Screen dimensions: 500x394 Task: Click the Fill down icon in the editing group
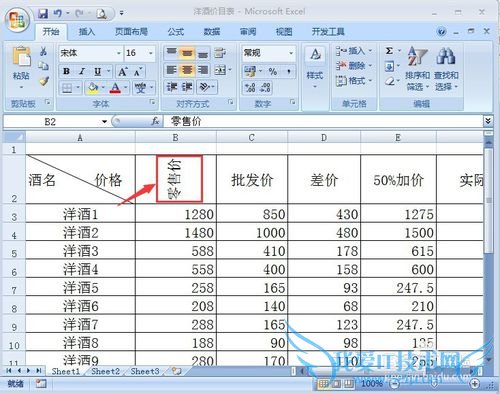pos(389,66)
